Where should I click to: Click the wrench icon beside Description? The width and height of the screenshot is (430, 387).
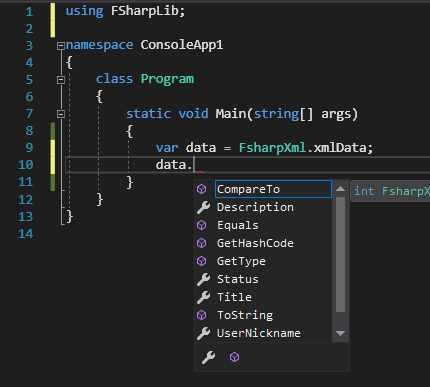pos(203,207)
